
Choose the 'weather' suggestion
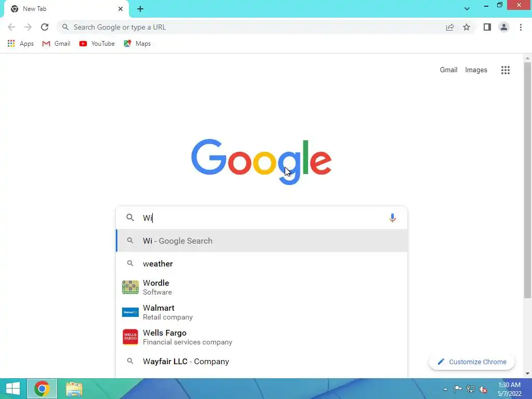click(x=262, y=263)
